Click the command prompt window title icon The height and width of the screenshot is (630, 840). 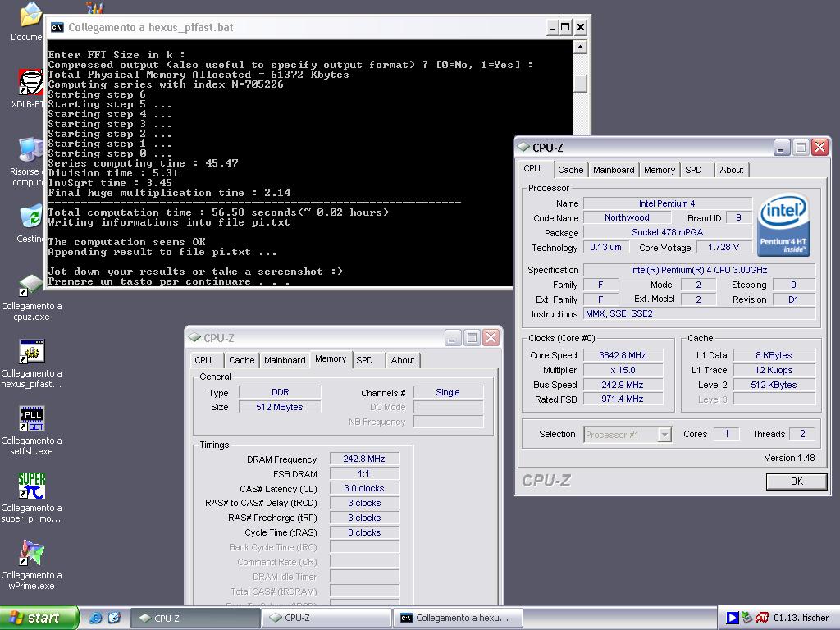pos(57,27)
